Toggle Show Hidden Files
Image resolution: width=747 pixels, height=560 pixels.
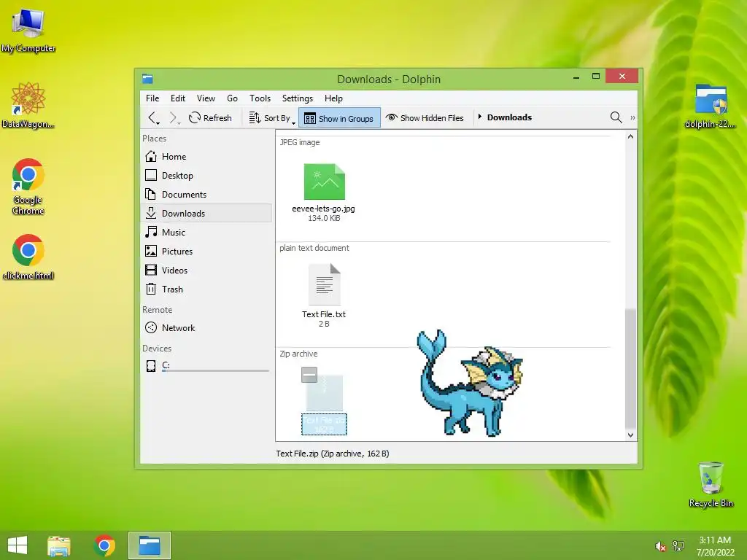coord(425,117)
